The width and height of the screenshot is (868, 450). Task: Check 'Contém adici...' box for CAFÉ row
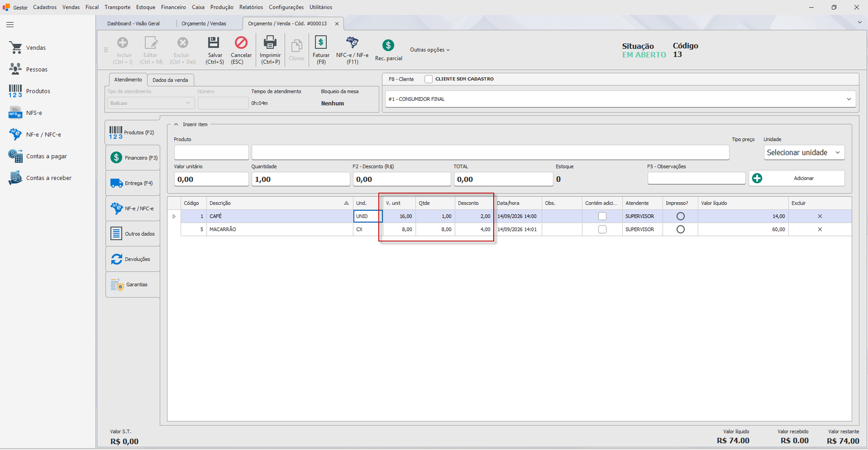click(602, 216)
